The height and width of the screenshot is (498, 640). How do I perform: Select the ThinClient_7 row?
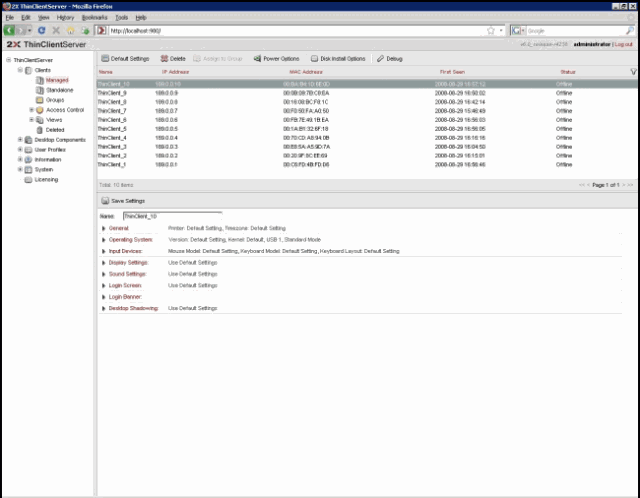click(x=367, y=111)
